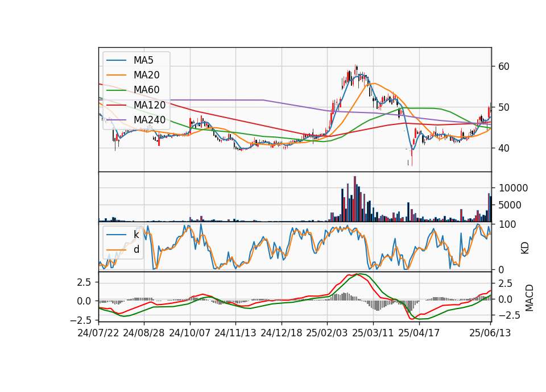
Task: Click the price peak candlestick near 60
Action: [x=355, y=69]
